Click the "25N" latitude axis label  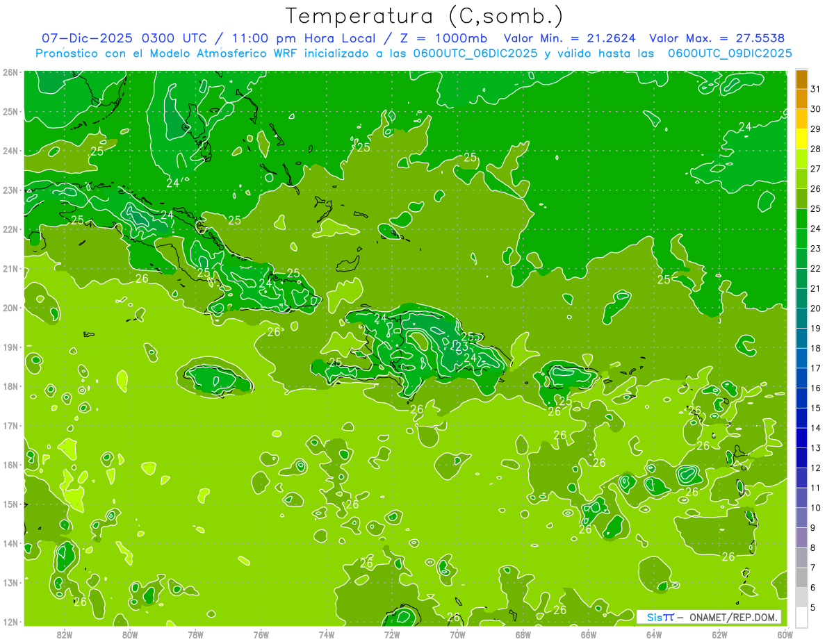10,112
